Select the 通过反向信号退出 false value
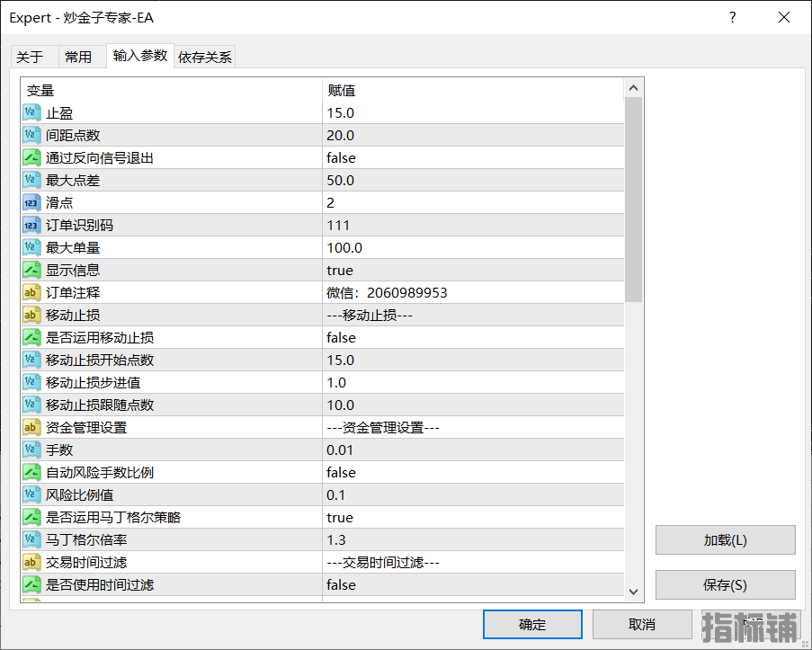 click(x=342, y=157)
